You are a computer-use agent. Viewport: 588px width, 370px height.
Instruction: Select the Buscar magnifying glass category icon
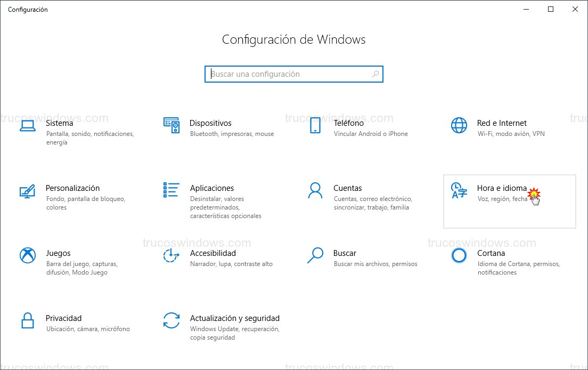[315, 255]
